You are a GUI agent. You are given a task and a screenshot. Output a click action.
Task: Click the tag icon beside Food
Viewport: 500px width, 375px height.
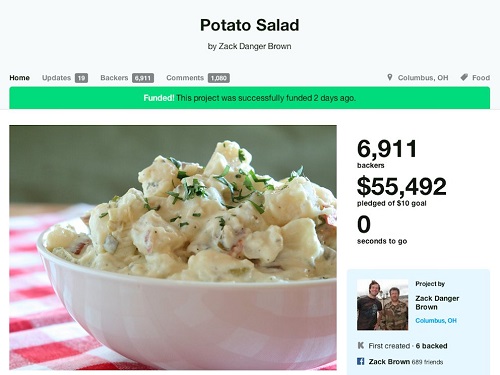pyautogui.click(x=464, y=77)
